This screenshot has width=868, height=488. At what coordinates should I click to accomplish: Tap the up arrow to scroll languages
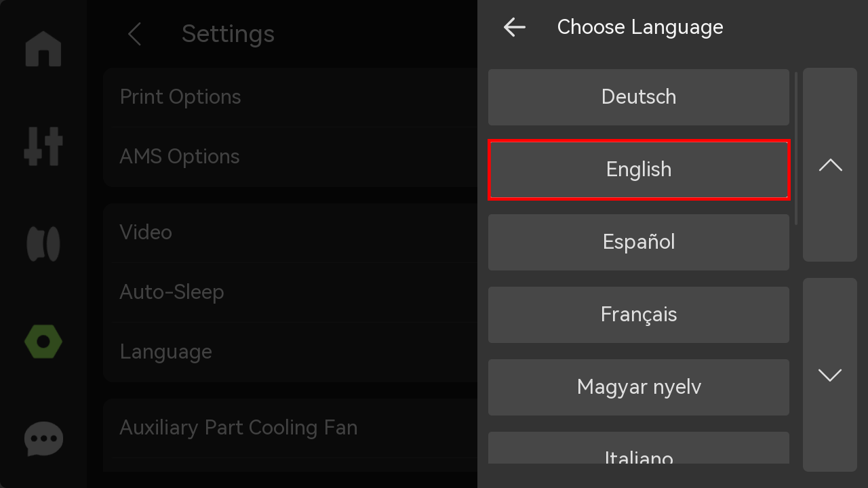coord(830,165)
